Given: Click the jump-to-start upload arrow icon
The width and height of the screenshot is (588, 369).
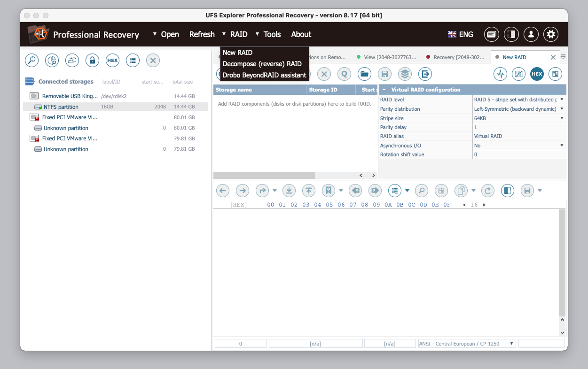Looking at the screenshot, I should coord(308,191).
